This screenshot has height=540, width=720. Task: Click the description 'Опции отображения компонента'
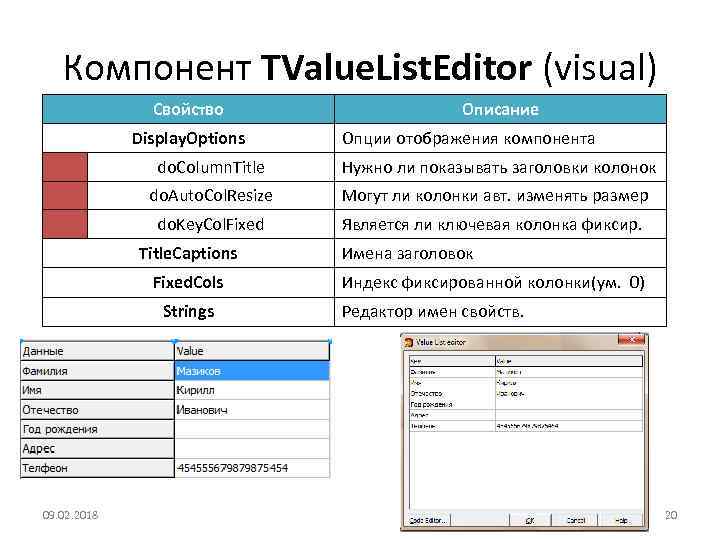(x=468, y=138)
